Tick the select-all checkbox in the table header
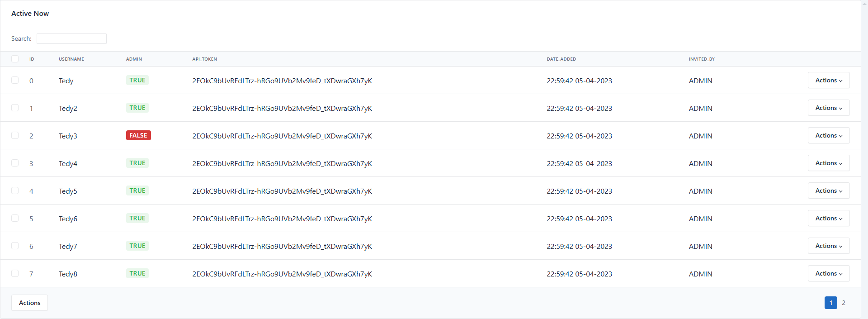Screen dimensions: 868x319 [15, 59]
